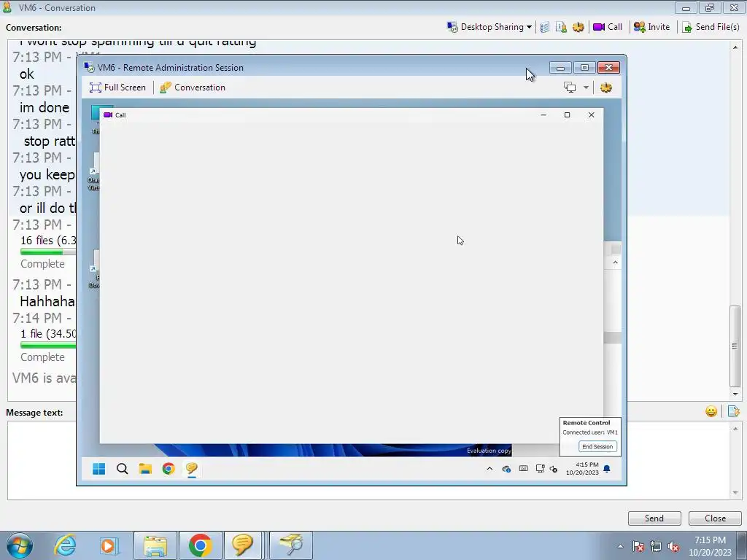Maximize the remote Call window
The height and width of the screenshot is (560, 747).
click(x=567, y=114)
